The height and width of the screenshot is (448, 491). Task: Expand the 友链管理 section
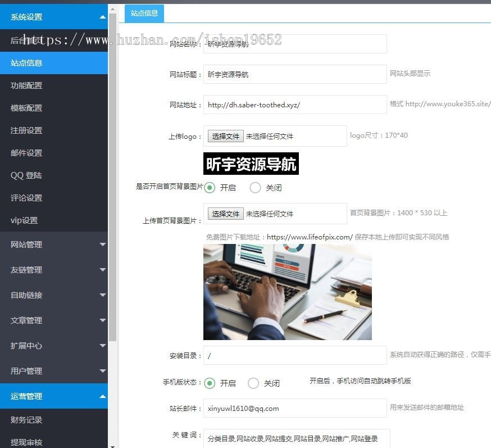[54, 270]
